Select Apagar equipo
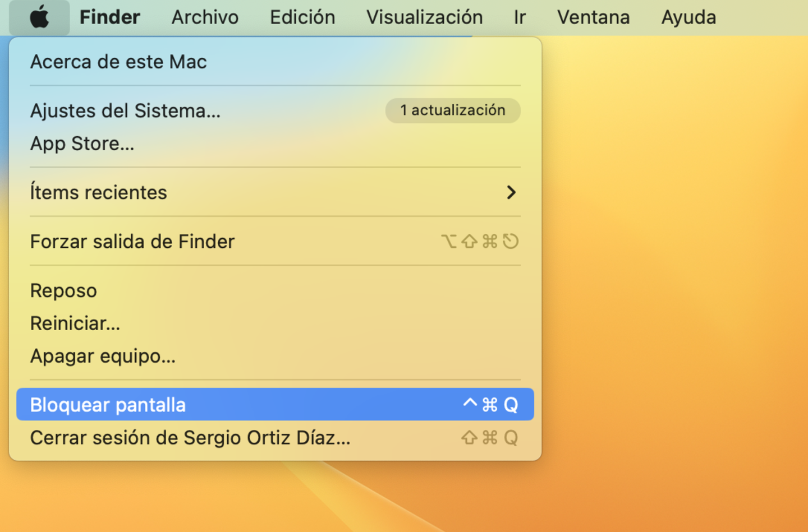Viewport: 808px width, 532px height. pos(275,356)
